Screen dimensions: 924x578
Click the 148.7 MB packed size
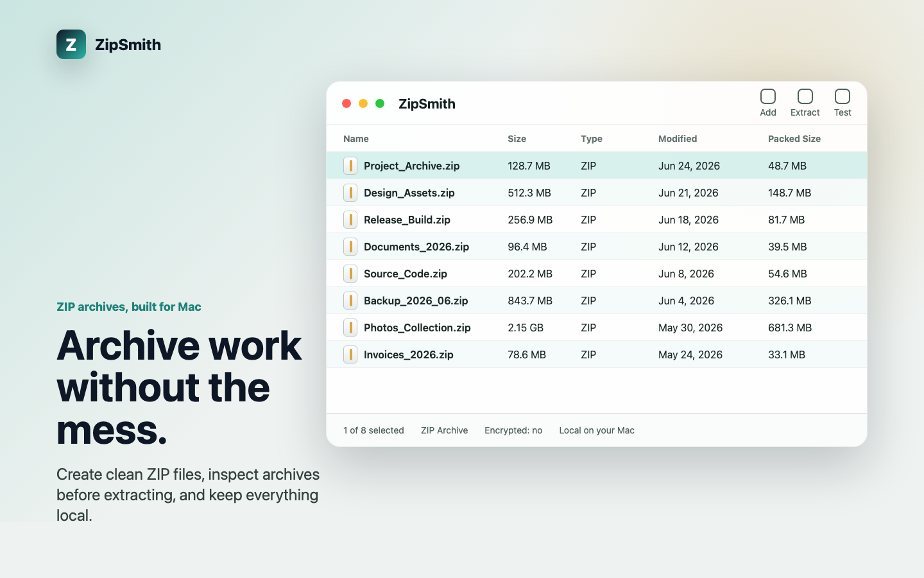coord(790,193)
